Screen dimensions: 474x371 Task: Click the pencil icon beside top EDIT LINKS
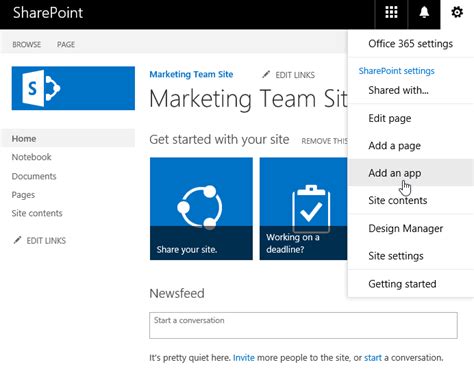tap(266, 74)
